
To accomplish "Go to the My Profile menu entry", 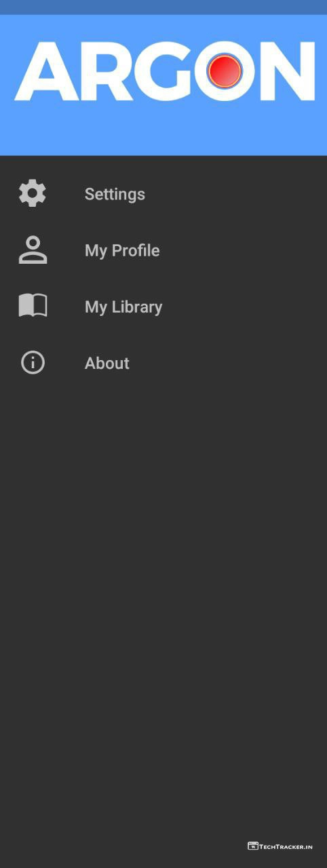I will point(163,250).
